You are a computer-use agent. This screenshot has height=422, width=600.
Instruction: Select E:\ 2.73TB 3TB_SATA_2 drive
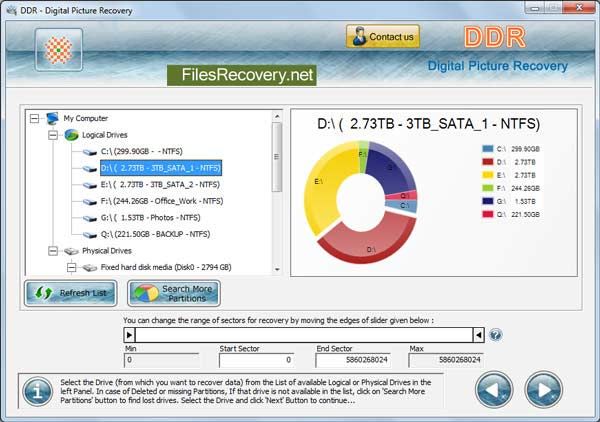[160, 184]
